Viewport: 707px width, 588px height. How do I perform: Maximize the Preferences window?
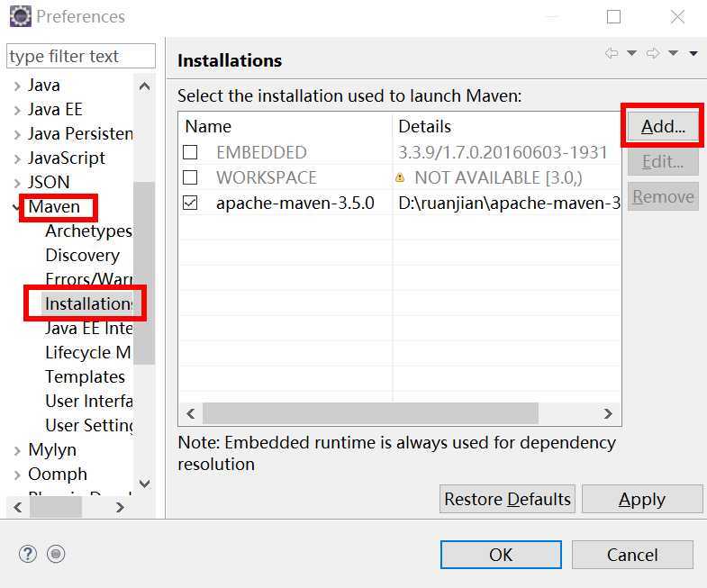613,17
